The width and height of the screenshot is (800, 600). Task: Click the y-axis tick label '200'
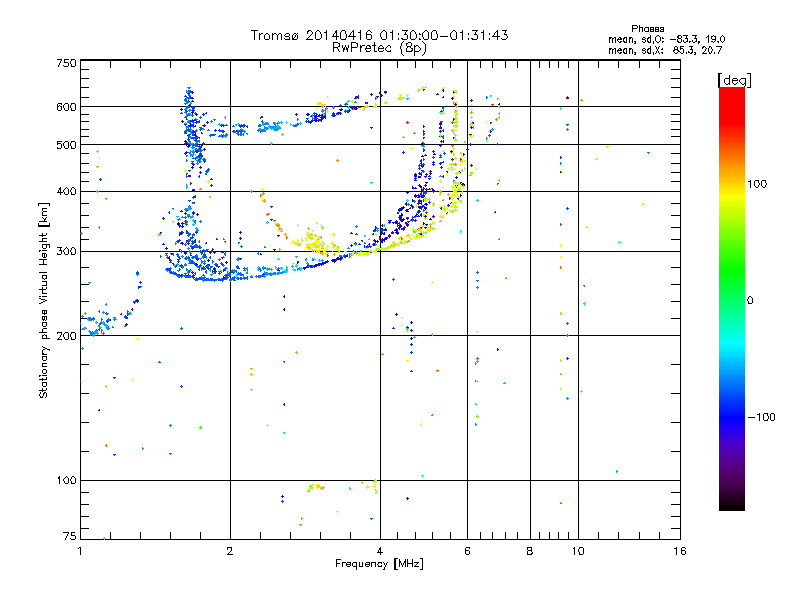click(66, 336)
